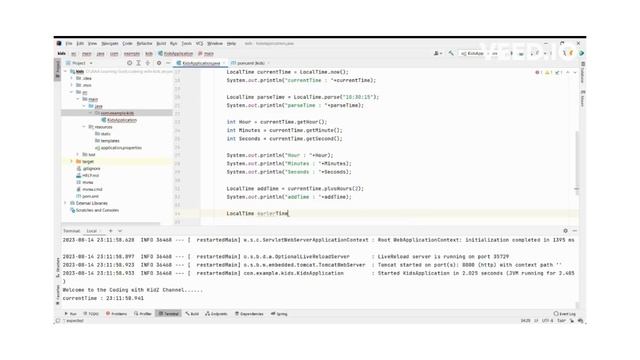The image size is (640, 360).
Task: Open the Refactor menu
Action: 144,43
